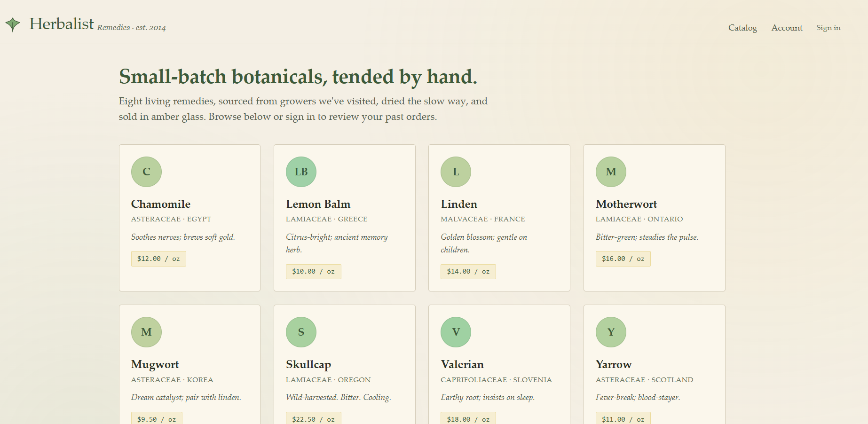This screenshot has height=424, width=868.
Task: Select the Skullcap "S" avatar badge
Action: pyautogui.click(x=301, y=332)
